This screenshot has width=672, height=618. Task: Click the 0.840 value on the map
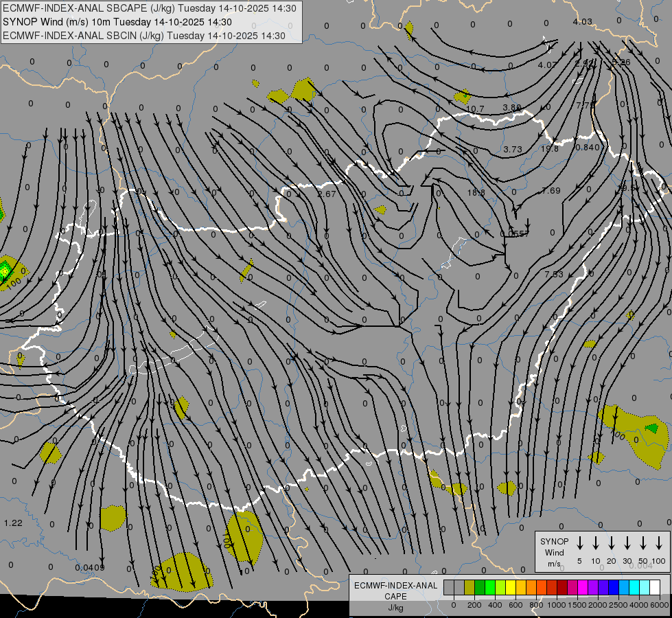click(x=587, y=147)
